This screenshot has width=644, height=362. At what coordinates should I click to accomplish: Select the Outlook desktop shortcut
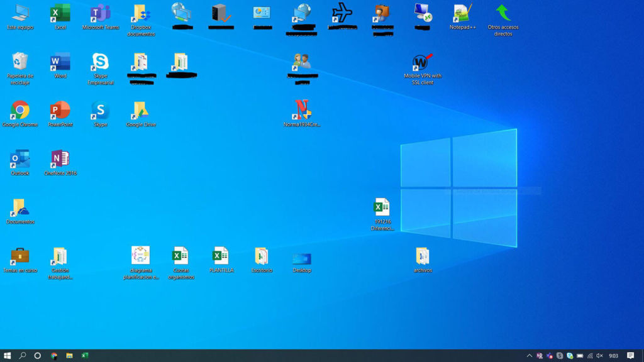[x=19, y=160]
